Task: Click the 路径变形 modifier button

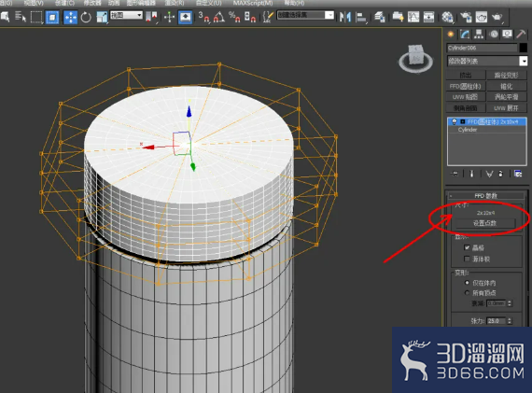Action: pos(506,75)
